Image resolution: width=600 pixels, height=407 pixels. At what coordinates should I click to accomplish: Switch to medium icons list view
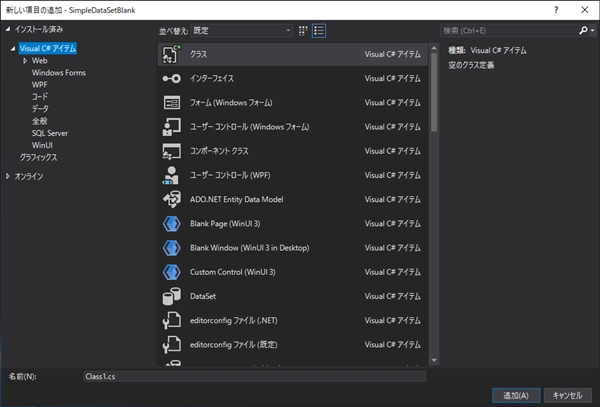tap(319, 31)
